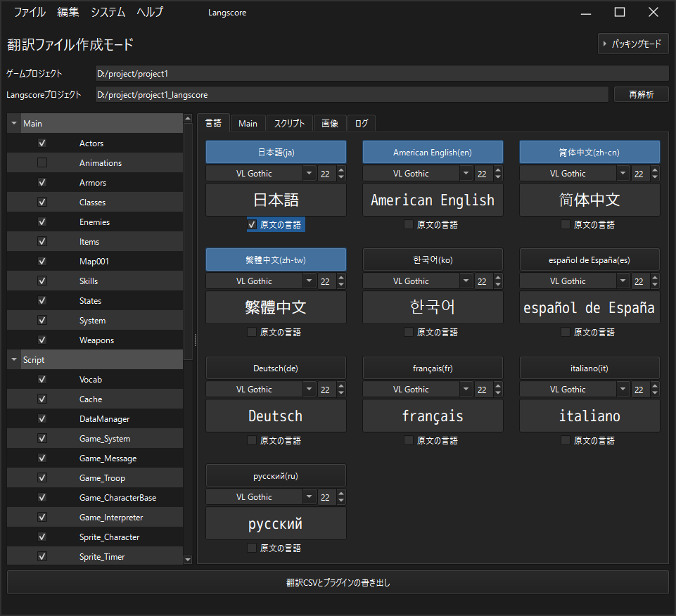Check 原文の言語 under русский

[x=252, y=548]
